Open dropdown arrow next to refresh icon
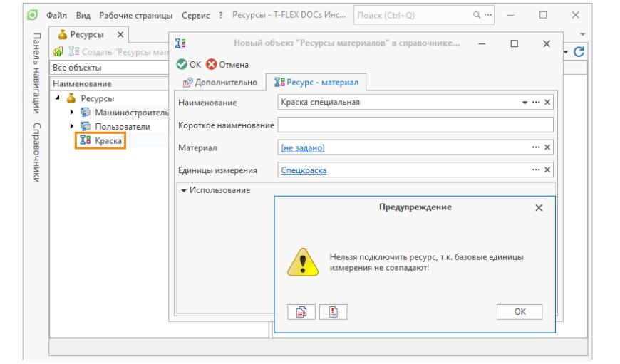This screenshot has width=620, height=364. coord(567,52)
